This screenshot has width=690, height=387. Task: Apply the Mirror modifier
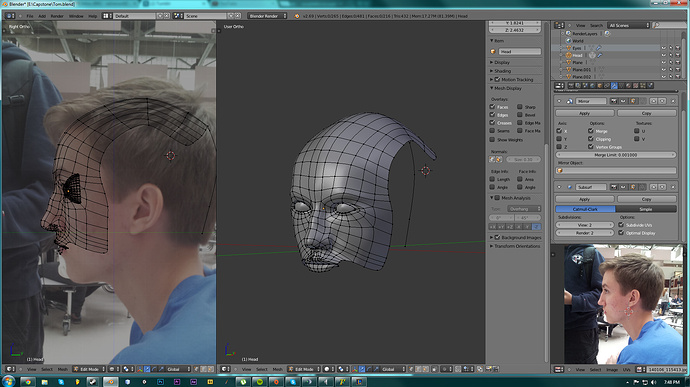pos(584,113)
